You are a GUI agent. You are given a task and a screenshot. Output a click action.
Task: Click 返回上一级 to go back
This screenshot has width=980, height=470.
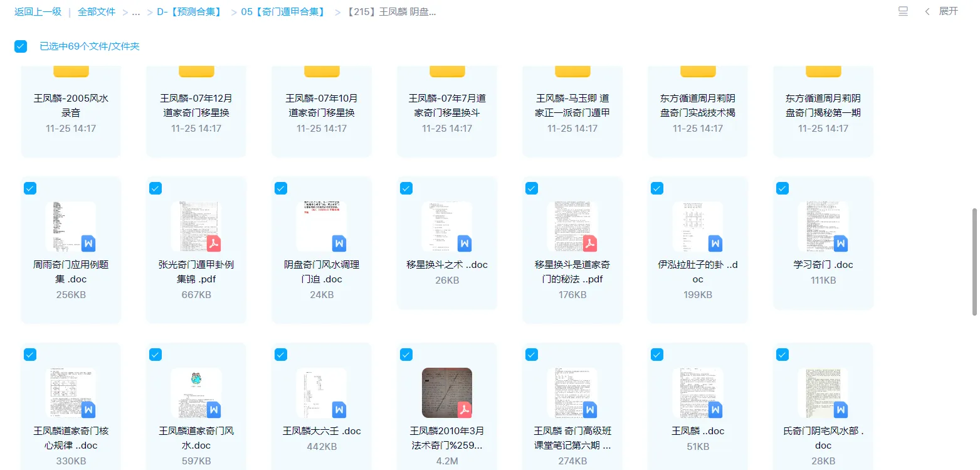point(38,12)
